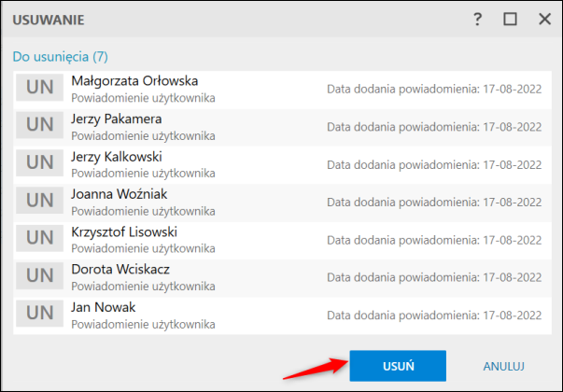Viewport: 563px width, 392px height.
Task: Click UN icon beside Jerzy Kalkowski
Action: click(38, 162)
